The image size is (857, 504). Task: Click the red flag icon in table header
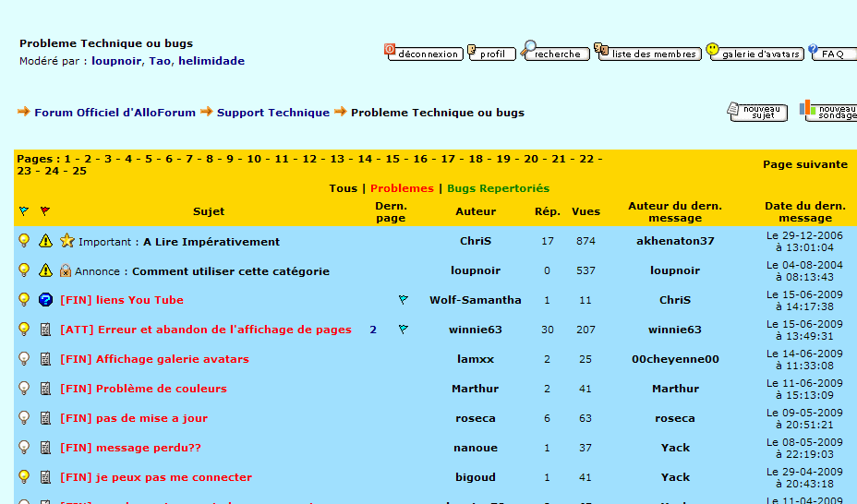click(45, 211)
